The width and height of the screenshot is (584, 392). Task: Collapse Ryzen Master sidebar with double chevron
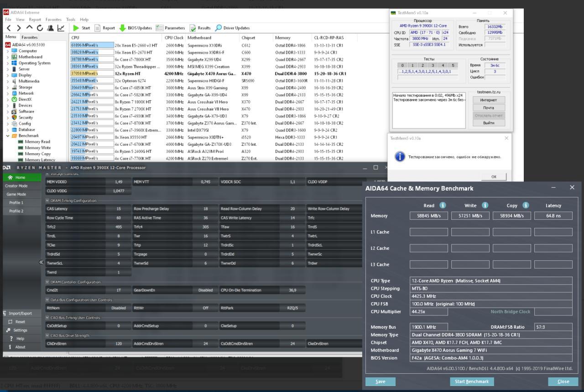[x=42, y=262]
